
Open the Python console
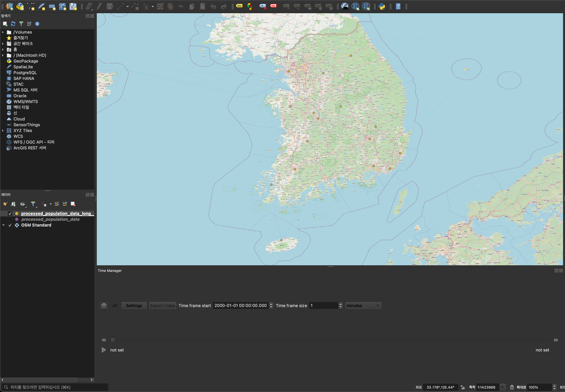[382, 6]
